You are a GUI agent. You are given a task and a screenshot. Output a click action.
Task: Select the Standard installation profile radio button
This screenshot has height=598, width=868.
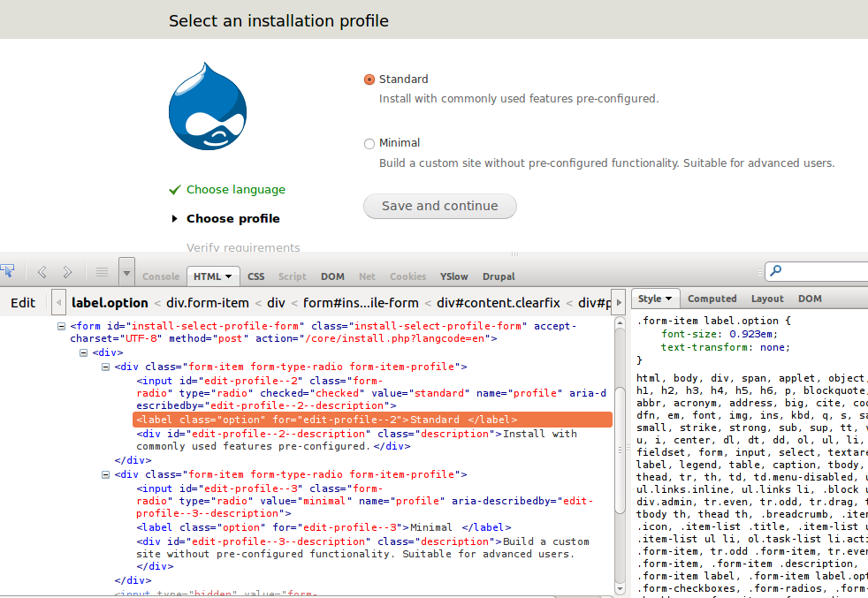[x=369, y=79]
